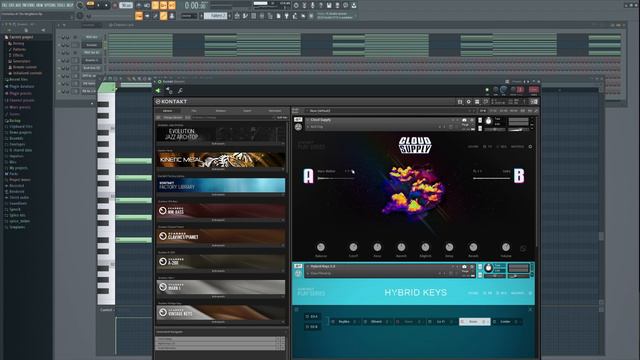Click the Volume knob in Cloud Supply
This screenshot has height=360, width=640.
[506, 247]
